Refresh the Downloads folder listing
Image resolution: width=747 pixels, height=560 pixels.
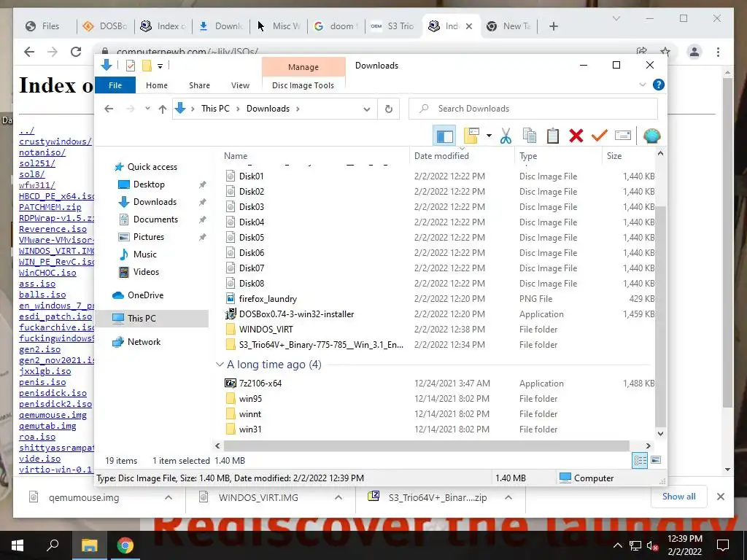click(389, 109)
